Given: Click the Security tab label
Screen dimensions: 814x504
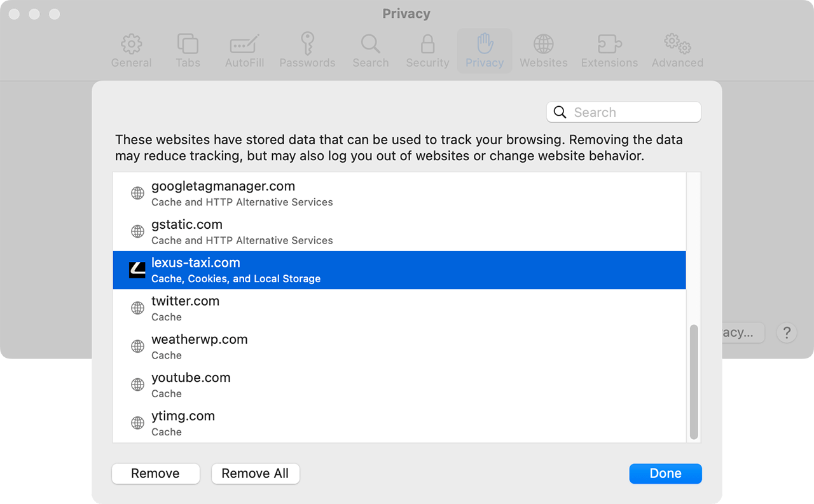Looking at the screenshot, I should pos(428,63).
